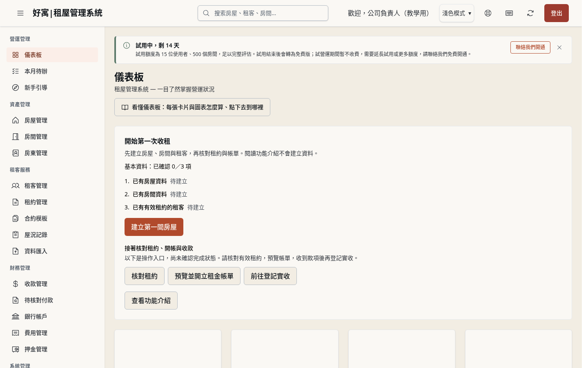Screen dimensions: 588x368
Task: Click the 銀行帳戶 bank icon
Action: (16, 316)
